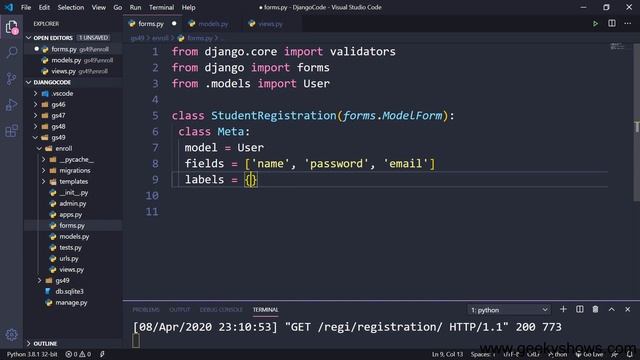Switch to the views.py editor tab
This screenshot has width=640, height=360.
[270, 24]
